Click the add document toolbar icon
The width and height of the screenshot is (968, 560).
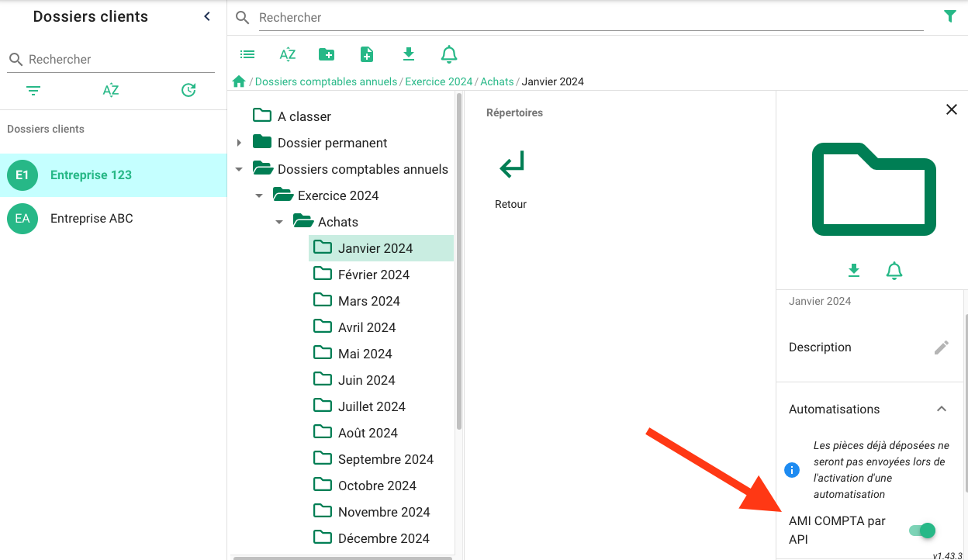[x=367, y=54]
